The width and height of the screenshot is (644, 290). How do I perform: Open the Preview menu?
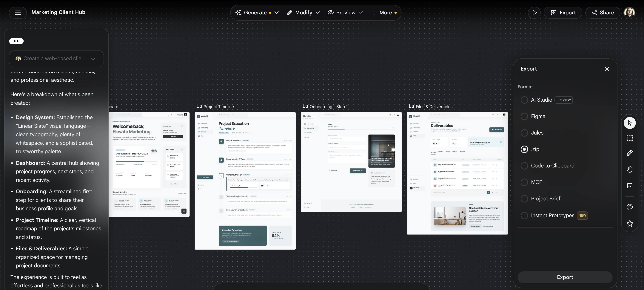(x=345, y=13)
